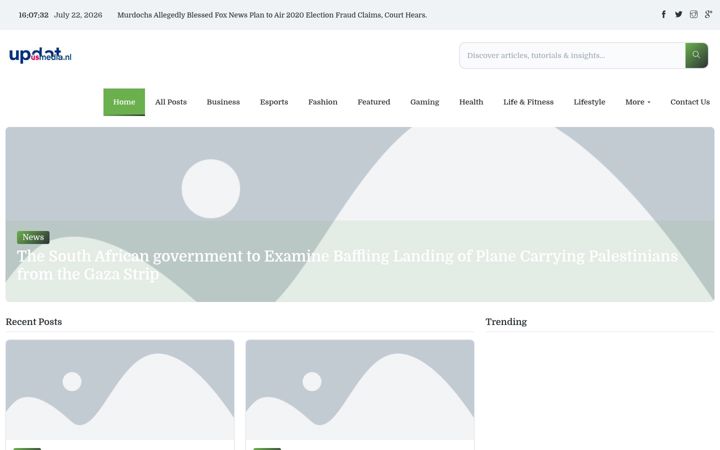The width and height of the screenshot is (720, 450).
Task: Open the South African government plane article
Action: [x=347, y=265]
